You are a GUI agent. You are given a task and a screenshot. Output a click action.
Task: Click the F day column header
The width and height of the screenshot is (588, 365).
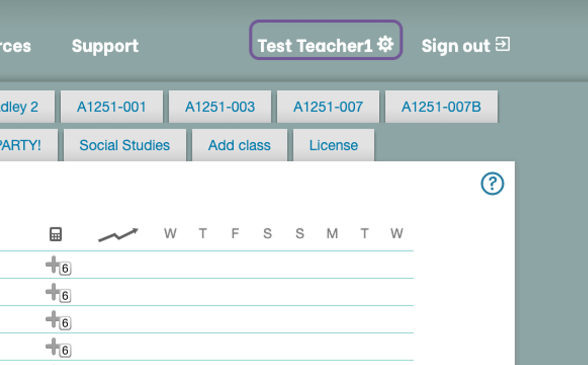tap(235, 234)
